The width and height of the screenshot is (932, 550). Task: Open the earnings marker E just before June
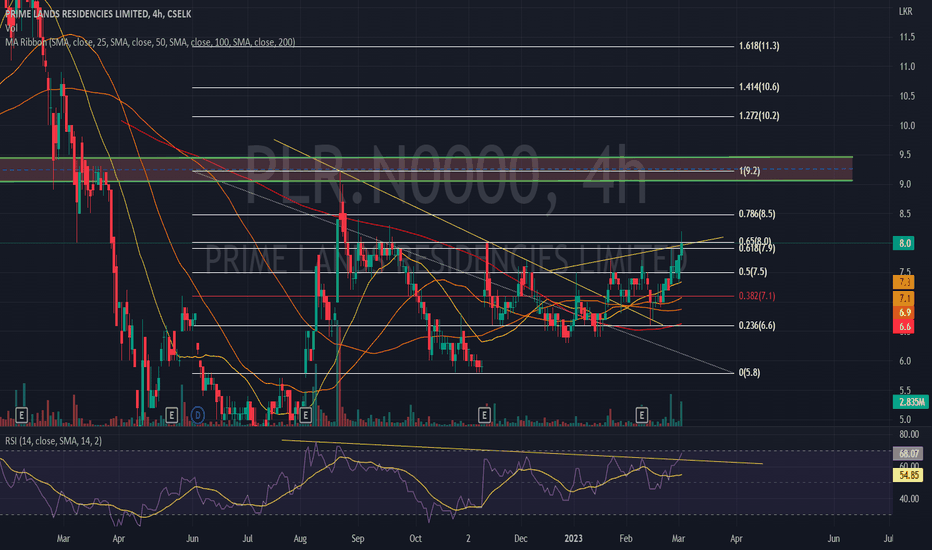point(171,414)
